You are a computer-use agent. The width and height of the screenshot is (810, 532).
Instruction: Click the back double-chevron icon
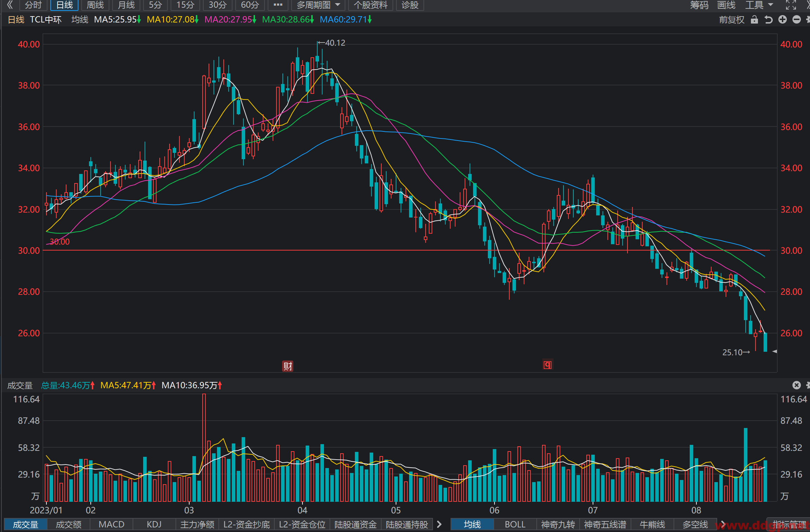pos(10,5)
